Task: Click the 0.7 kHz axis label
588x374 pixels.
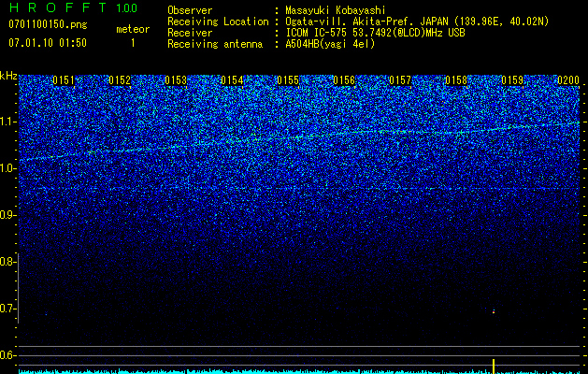Action: [x=7, y=309]
